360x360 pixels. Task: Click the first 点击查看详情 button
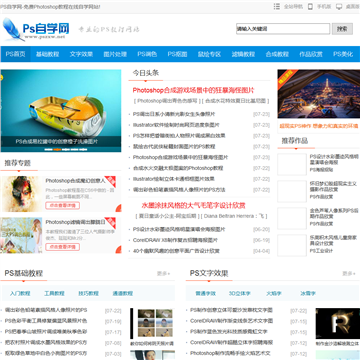pyautogui.click(x=62, y=206)
